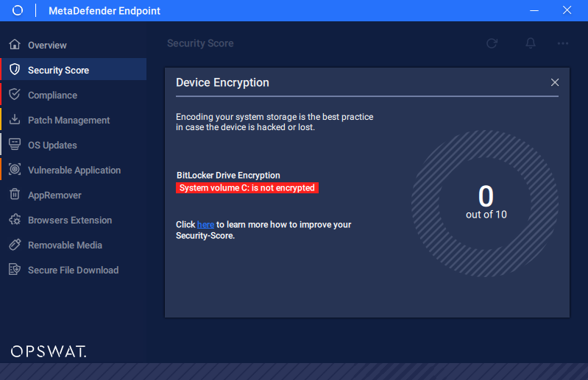Follow the 'here' link to learn more

[x=205, y=225]
